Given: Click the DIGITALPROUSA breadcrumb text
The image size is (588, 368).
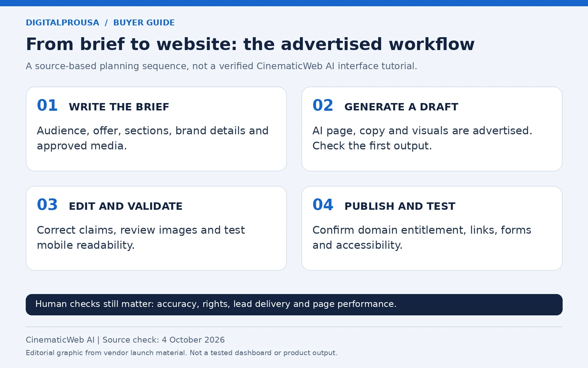Looking at the screenshot, I should click(62, 22).
